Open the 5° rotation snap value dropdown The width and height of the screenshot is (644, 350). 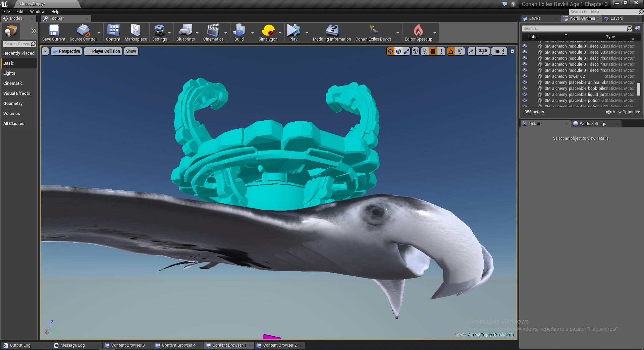(460, 51)
